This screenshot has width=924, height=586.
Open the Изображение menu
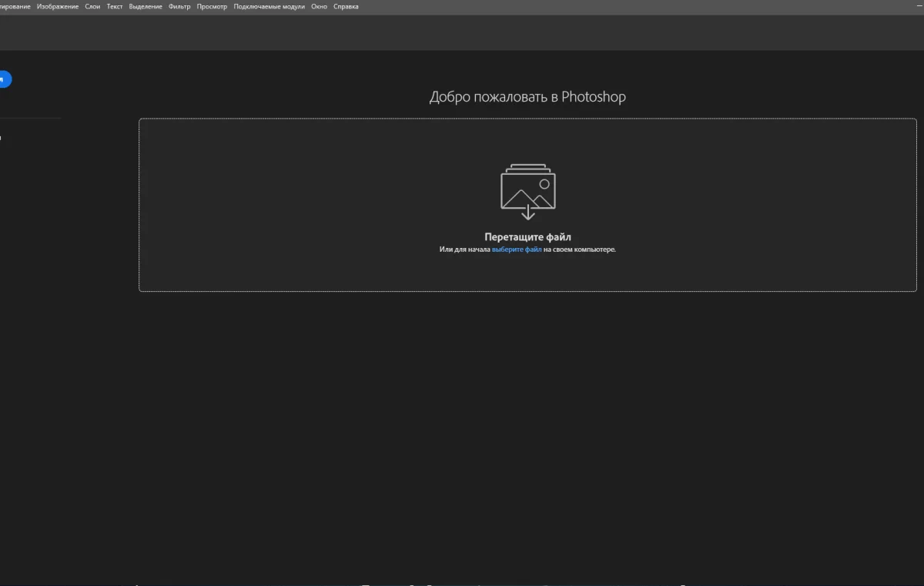58,7
